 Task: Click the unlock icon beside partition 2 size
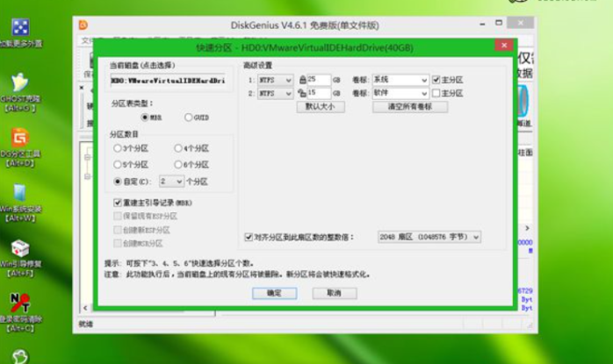click(302, 93)
